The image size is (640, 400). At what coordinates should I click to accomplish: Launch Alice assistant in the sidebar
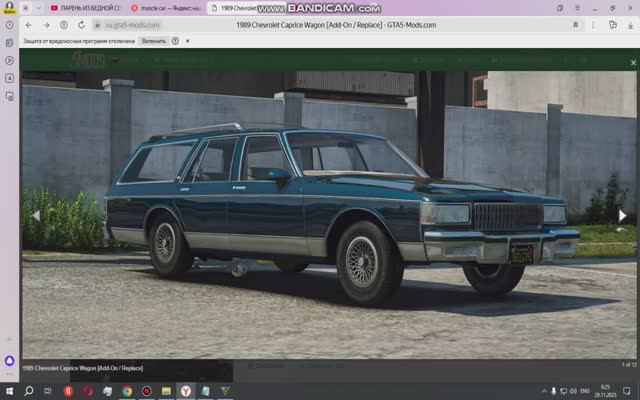coord(9,360)
